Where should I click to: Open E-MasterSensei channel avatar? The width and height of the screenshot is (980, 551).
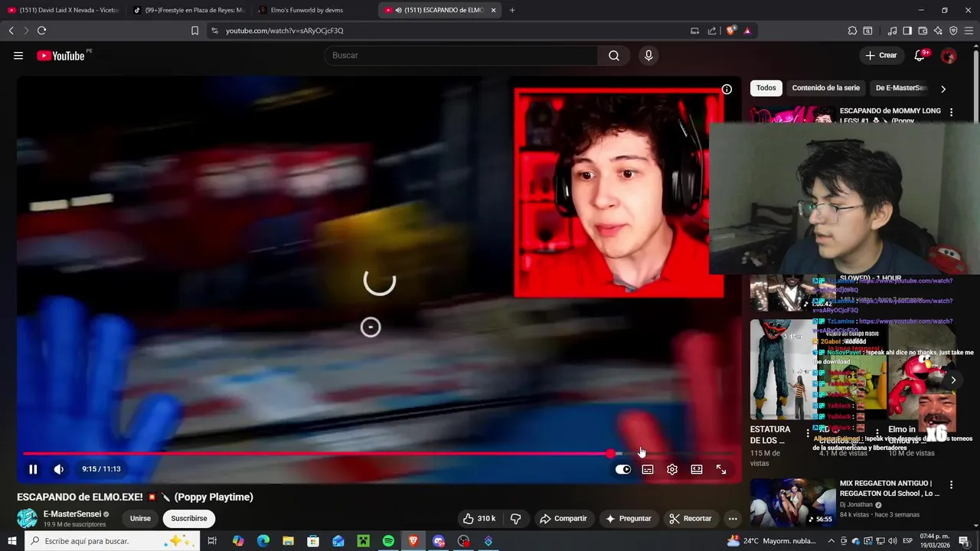[x=27, y=518]
